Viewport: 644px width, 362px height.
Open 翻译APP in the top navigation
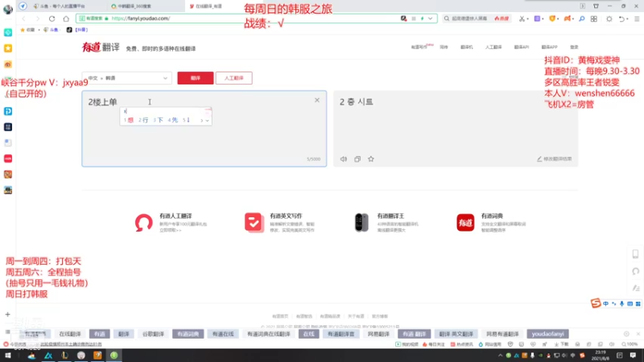(549, 47)
